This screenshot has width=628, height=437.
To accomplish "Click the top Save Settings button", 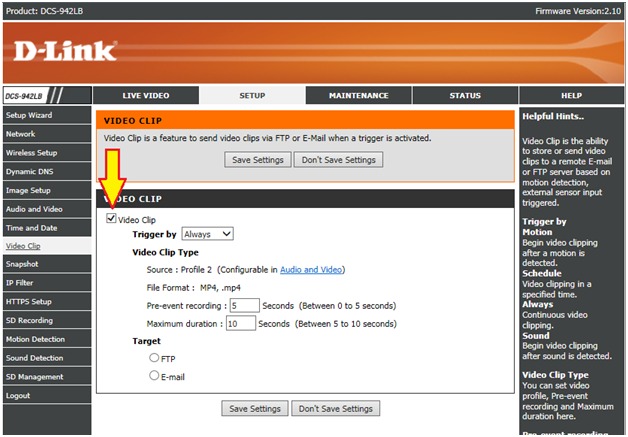I will coord(257,160).
